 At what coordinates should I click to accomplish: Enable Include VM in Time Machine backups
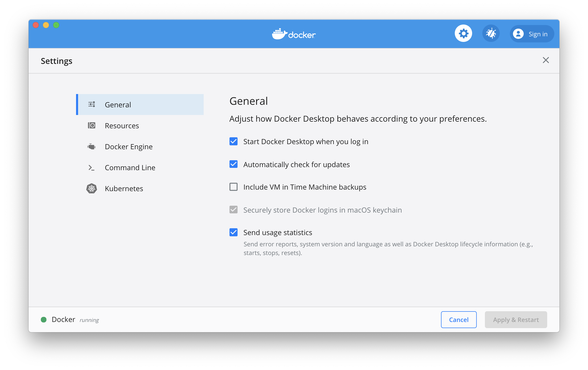234,187
